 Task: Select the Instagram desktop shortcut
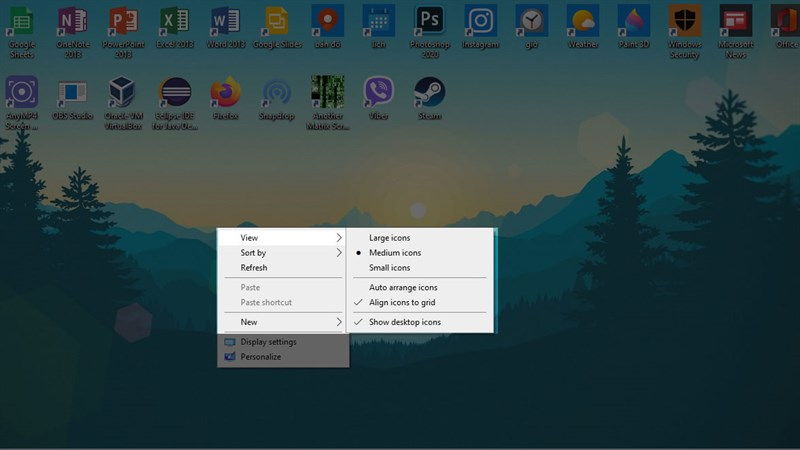pyautogui.click(x=481, y=27)
